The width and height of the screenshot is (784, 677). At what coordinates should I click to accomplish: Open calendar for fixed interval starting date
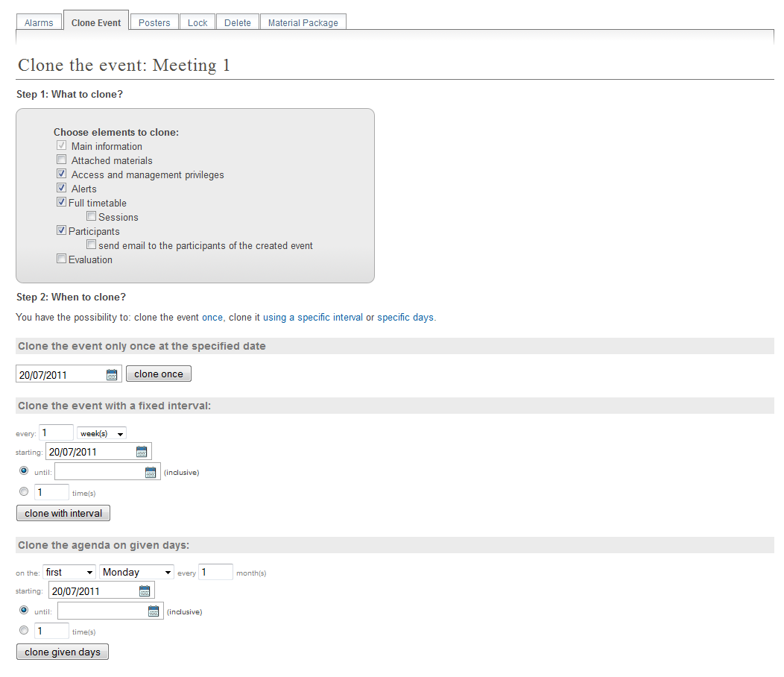[x=142, y=452]
